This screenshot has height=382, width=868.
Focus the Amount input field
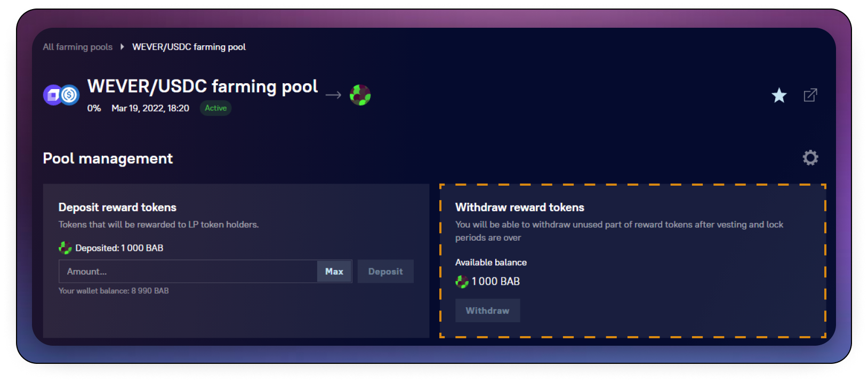point(188,272)
